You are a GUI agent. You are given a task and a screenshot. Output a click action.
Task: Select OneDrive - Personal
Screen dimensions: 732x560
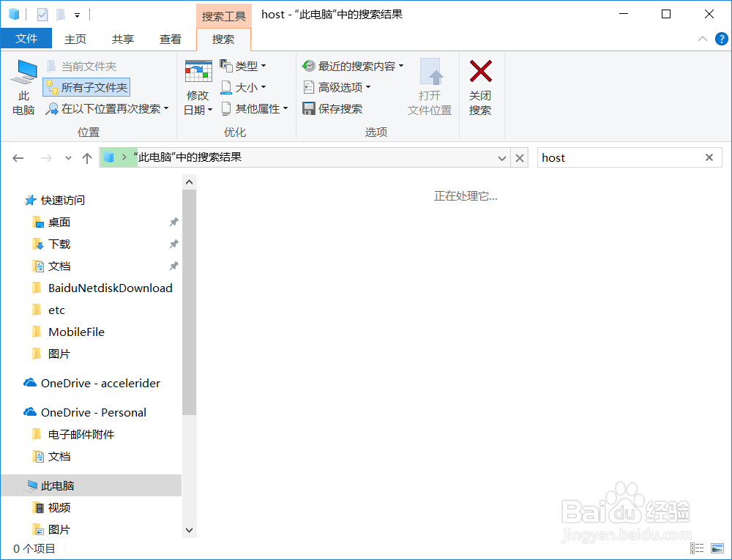(x=84, y=413)
